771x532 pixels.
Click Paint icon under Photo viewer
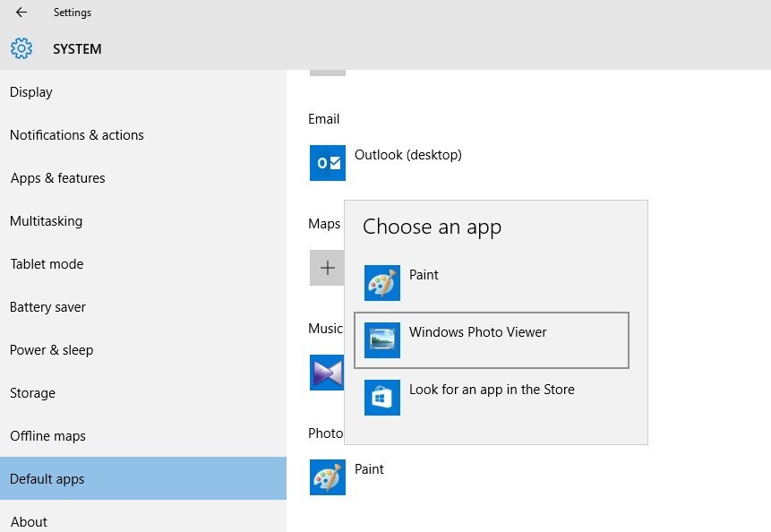[x=328, y=477]
